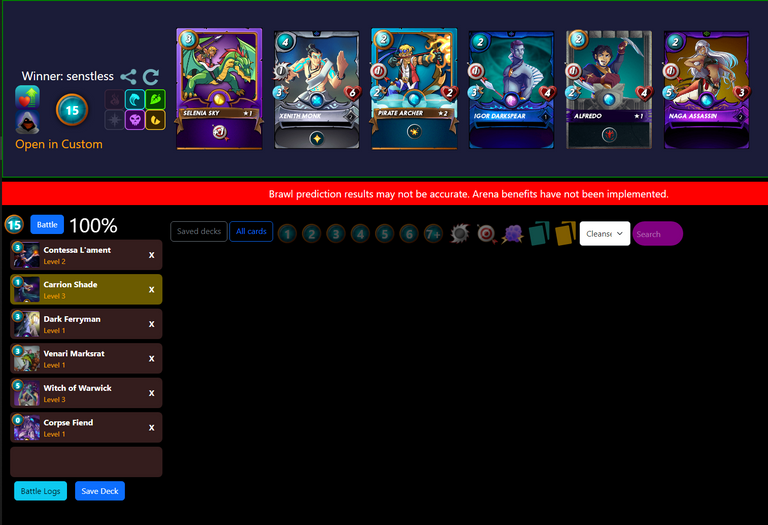
Task: Click the teal cards stack filter icon
Action: pyautogui.click(x=539, y=234)
